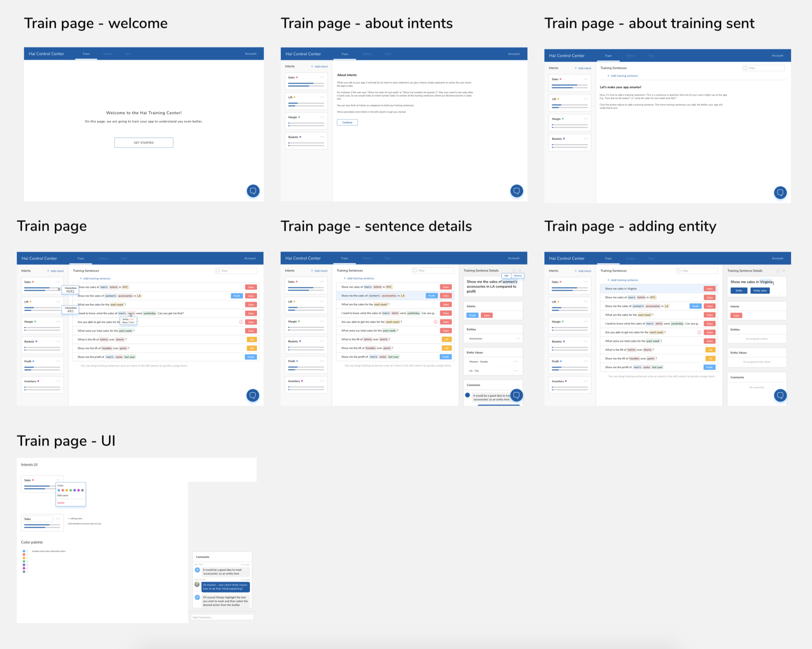812x649 pixels.
Task: Click Filter field on sentence details artboard
Action: click(x=433, y=271)
